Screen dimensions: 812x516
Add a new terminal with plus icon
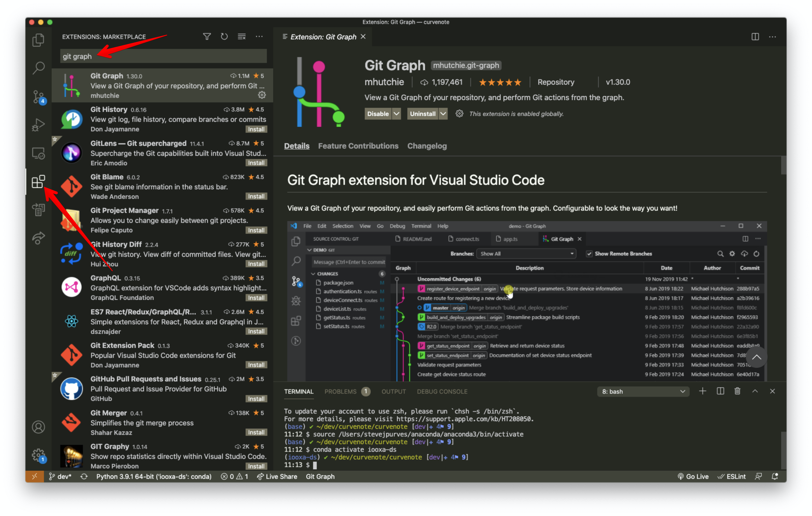tap(702, 391)
